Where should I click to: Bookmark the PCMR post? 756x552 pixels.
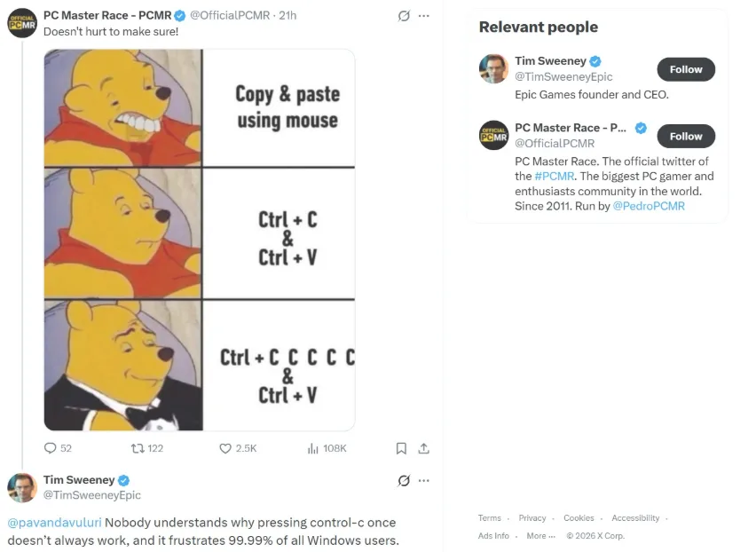(401, 448)
